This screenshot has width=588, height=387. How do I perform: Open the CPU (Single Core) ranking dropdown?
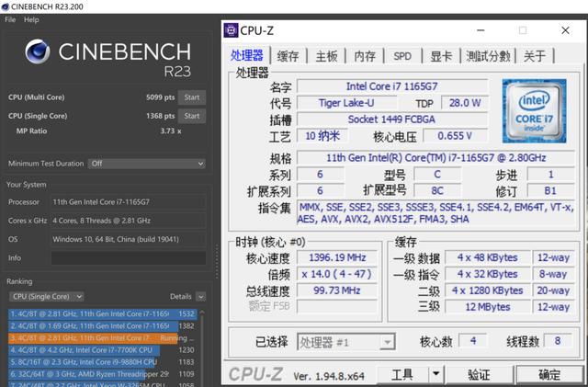click(47, 297)
